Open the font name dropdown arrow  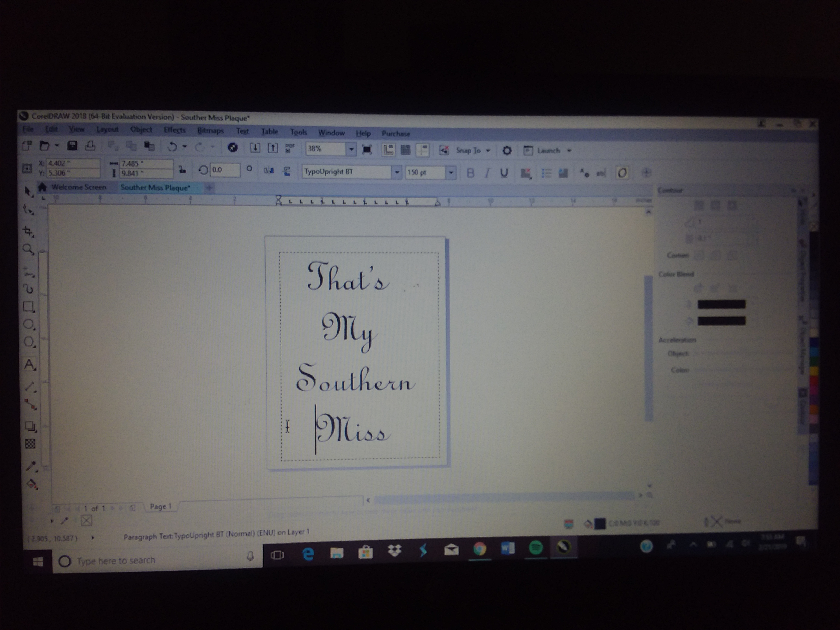(397, 172)
